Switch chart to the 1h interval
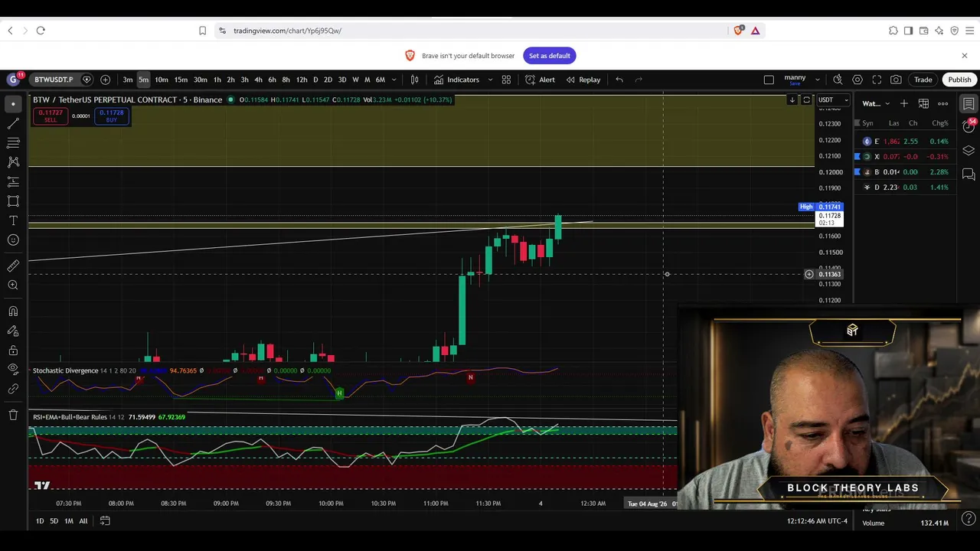 pos(217,80)
